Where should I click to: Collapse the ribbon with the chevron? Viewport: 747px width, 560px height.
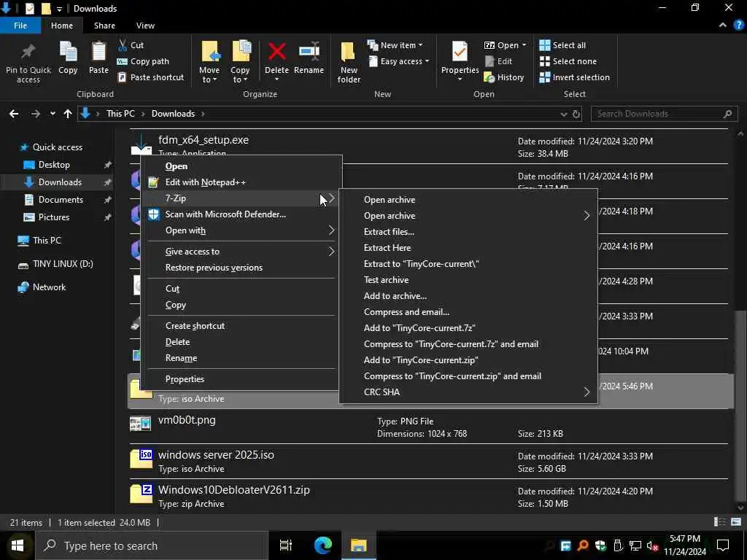[723, 26]
